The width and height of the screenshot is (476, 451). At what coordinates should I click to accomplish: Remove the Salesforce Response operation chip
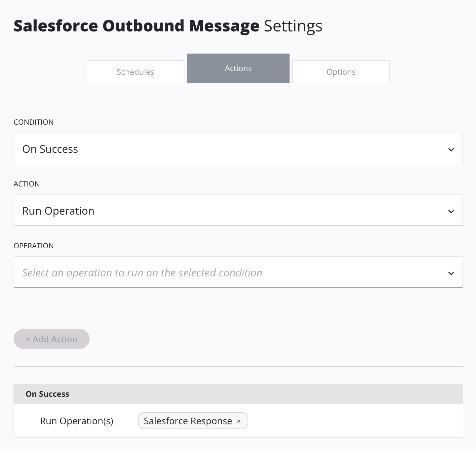coord(239,421)
